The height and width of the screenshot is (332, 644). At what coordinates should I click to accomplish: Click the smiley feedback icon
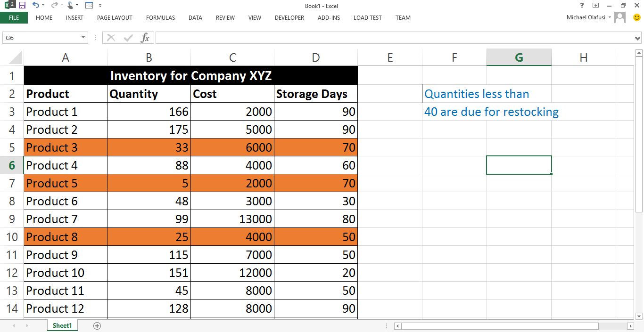point(637,17)
